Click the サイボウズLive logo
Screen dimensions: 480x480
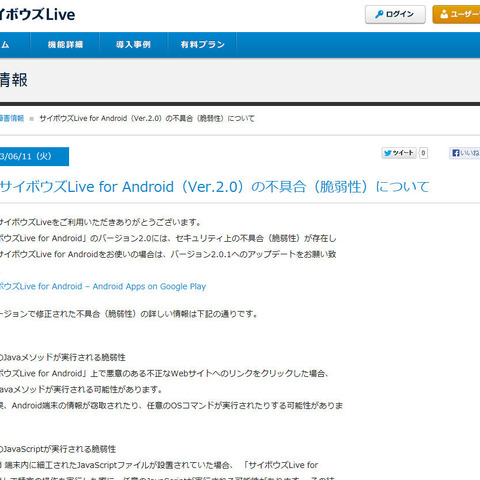(37, 15)
